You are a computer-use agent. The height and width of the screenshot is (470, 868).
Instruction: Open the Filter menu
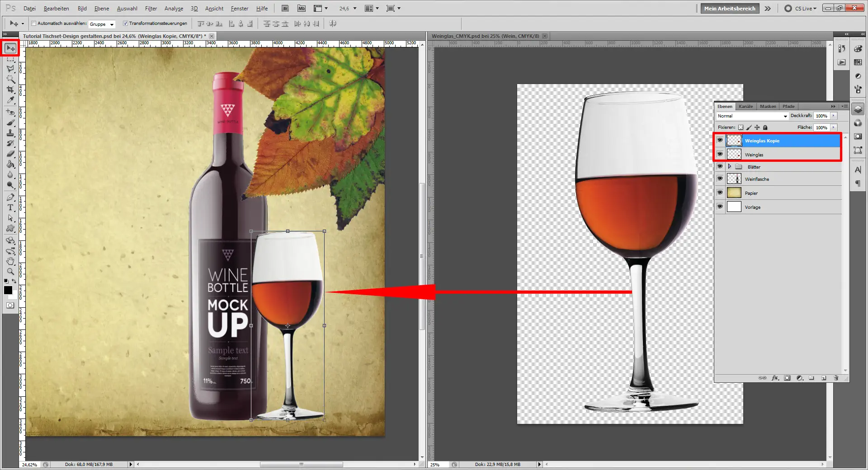151,8
